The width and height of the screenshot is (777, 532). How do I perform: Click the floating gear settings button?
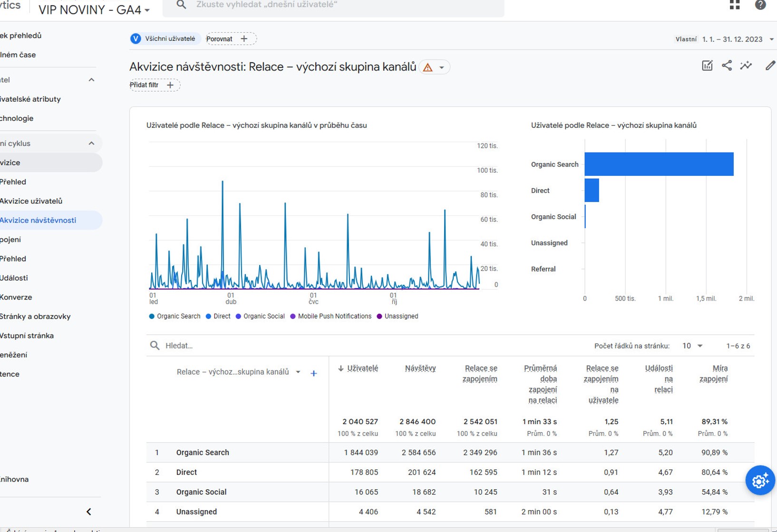pos(759,481)
